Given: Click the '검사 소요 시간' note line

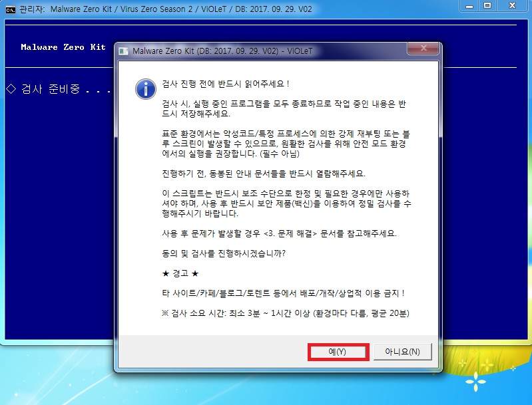Looking at the screenshot, I should 286,313.
